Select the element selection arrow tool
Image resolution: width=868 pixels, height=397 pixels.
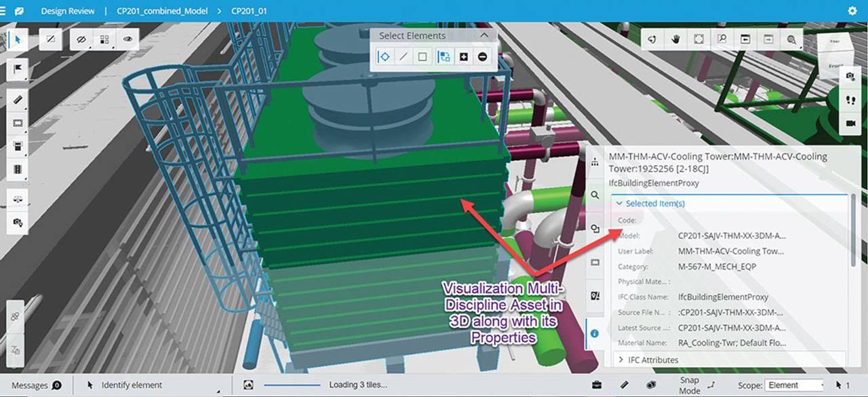(x=17, y=39)
